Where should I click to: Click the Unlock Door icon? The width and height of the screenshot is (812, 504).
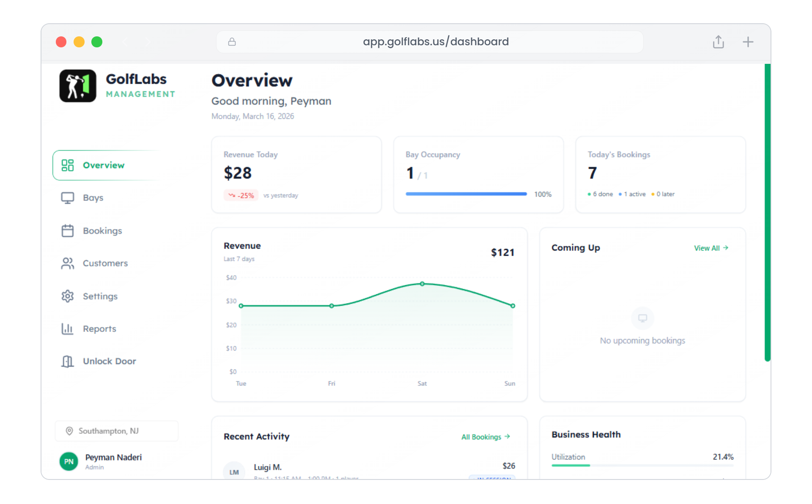point(67,361)
